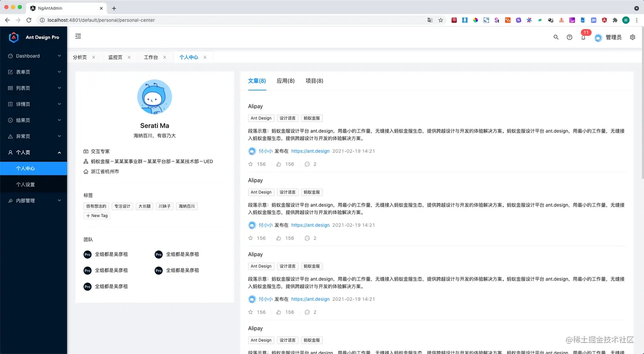The width and height of the screenshot is (644, 354).
Task: Open the browser extensions puzzle icon
Action: pyautogui.click(x=615, y=20)
